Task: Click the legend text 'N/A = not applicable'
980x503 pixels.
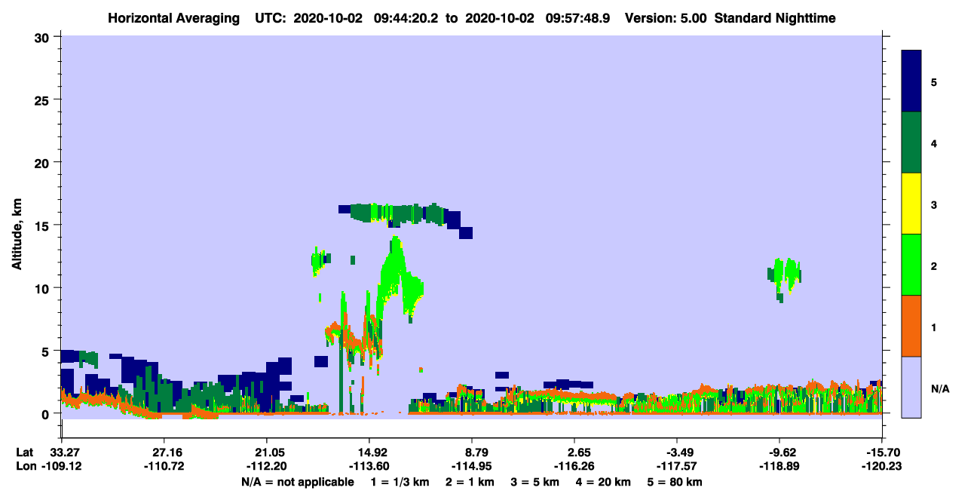Action: pos(297,482)
